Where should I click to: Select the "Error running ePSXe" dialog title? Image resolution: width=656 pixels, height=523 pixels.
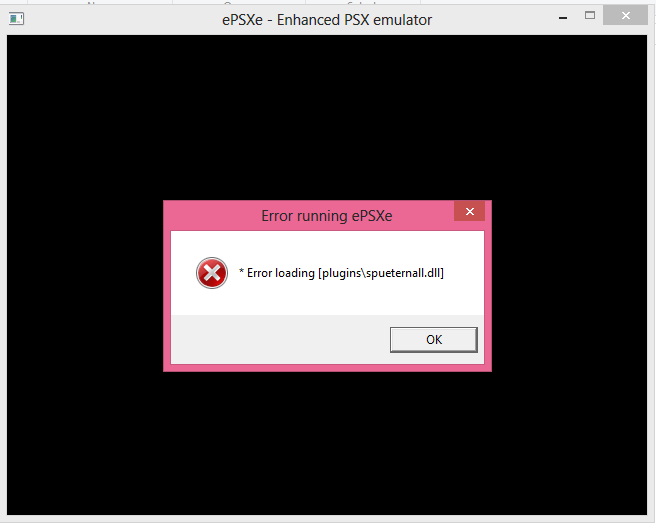pyautogui.click(x=327, y=216)
